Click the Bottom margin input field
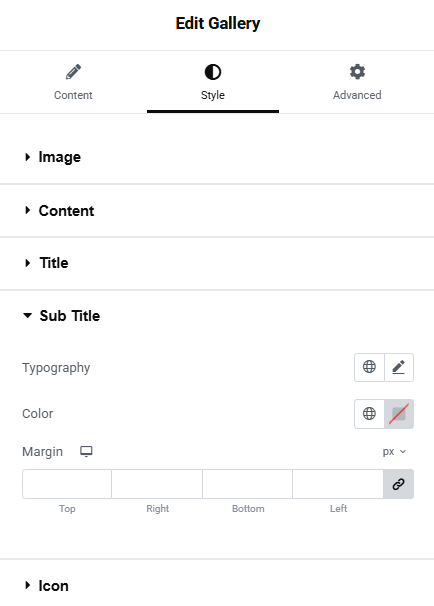The image size is (434, 606). pos(247,484)
